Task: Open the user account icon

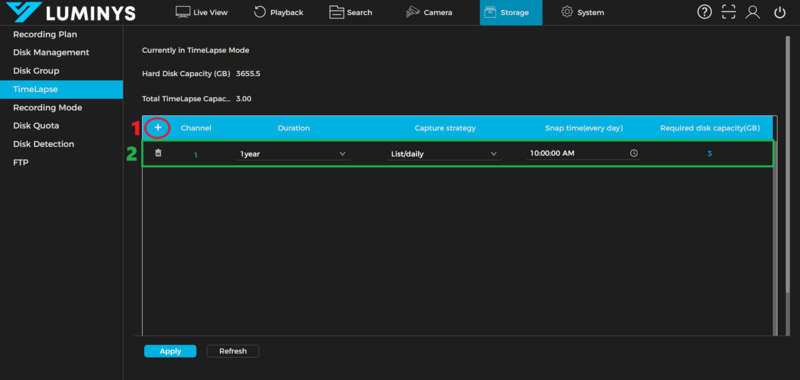Action: 753,12
